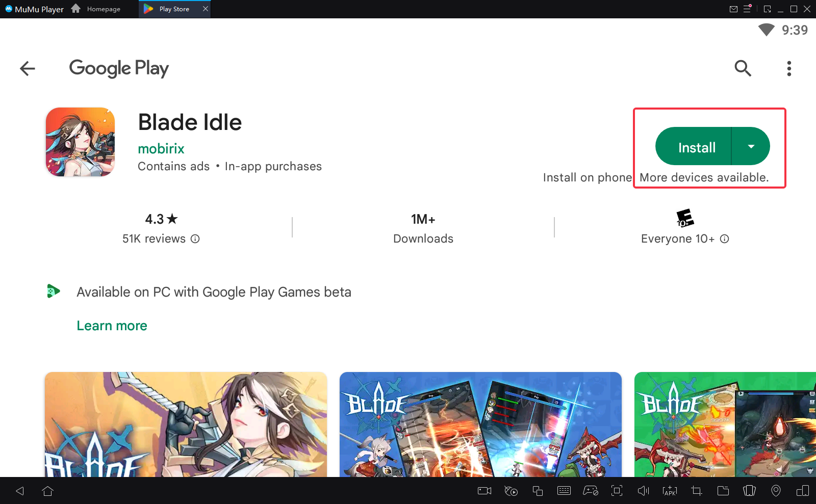The image size is (816, 504).
Task: Take a screenshot with the capture icon
Action: coord(617,491)
